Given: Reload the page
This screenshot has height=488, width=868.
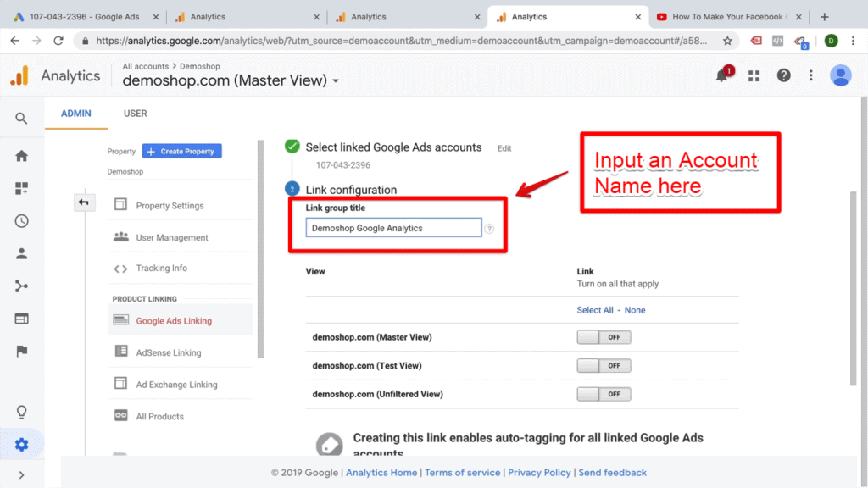Looking at the screenshot, I should [x=58, y=41].
